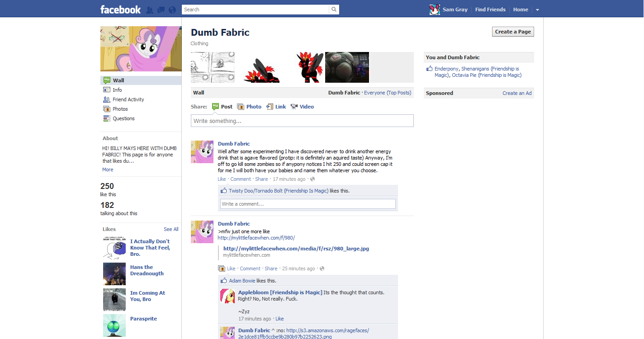The height and width of the screenshot is (339, 644).
Task: Open Applebloom commenter avatar
Action: point(227,296)
